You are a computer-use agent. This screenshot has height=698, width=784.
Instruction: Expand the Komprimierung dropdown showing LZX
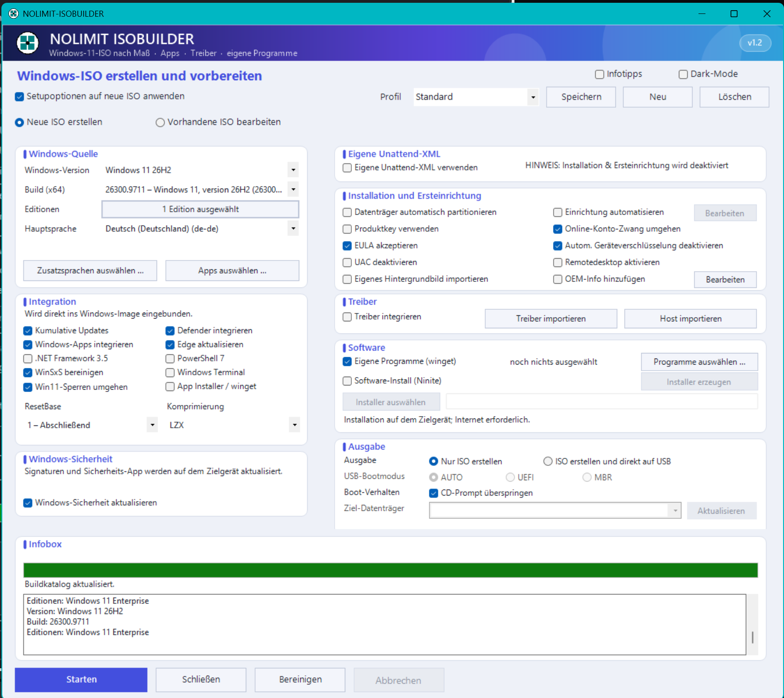233,425
